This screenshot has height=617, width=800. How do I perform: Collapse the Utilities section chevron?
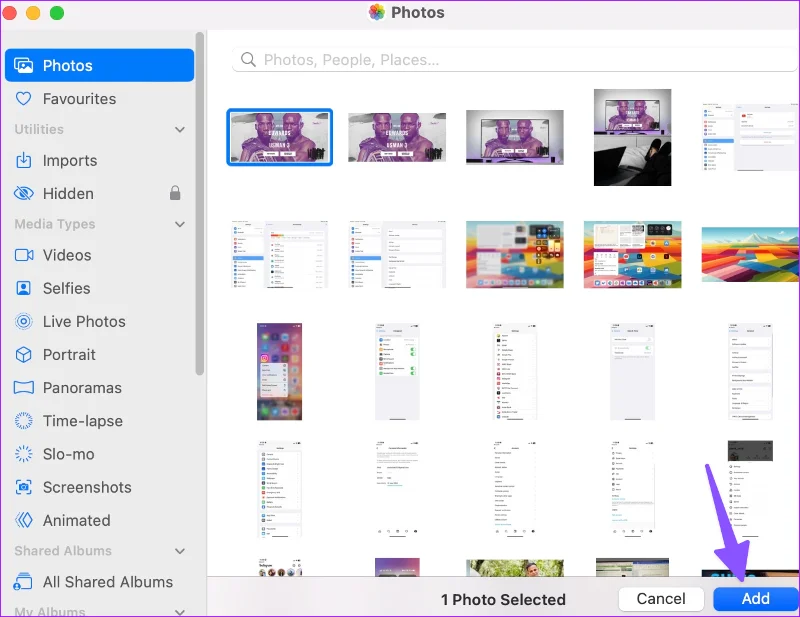pyautogui.click(x=180, y=130)
